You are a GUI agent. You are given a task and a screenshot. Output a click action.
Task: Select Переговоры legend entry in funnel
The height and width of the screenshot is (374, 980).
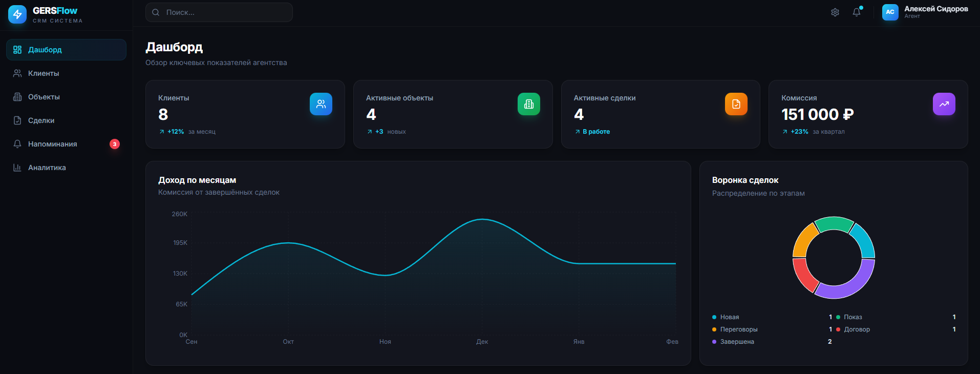(738, 329)
